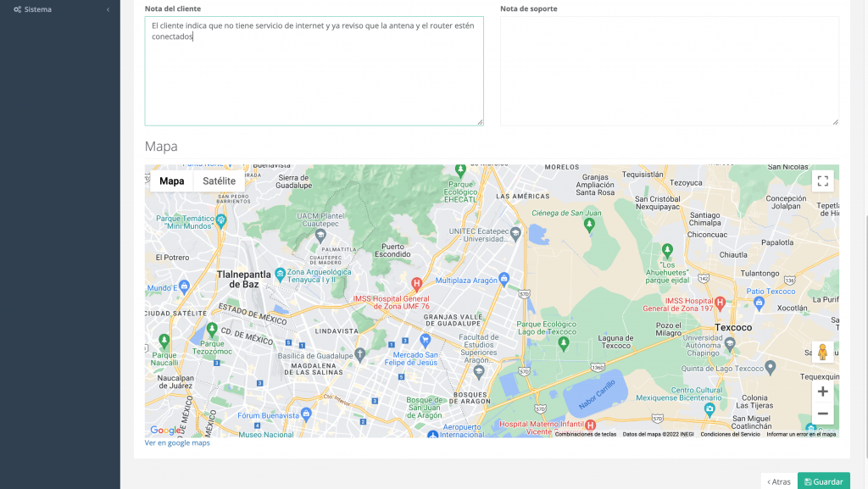Click the Naucalpan de Juárez label
Viewport: 868px width, 489px height.
pos(175,381)
